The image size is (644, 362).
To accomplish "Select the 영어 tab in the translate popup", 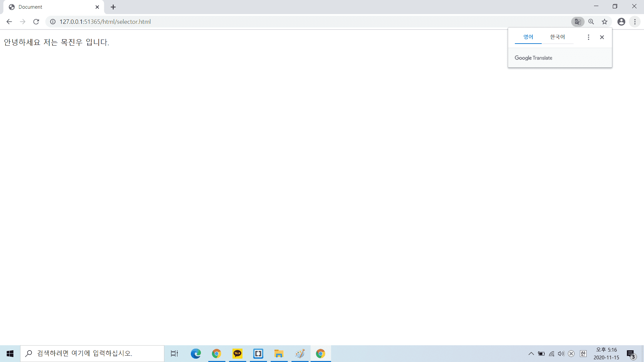I will point(528,37).
